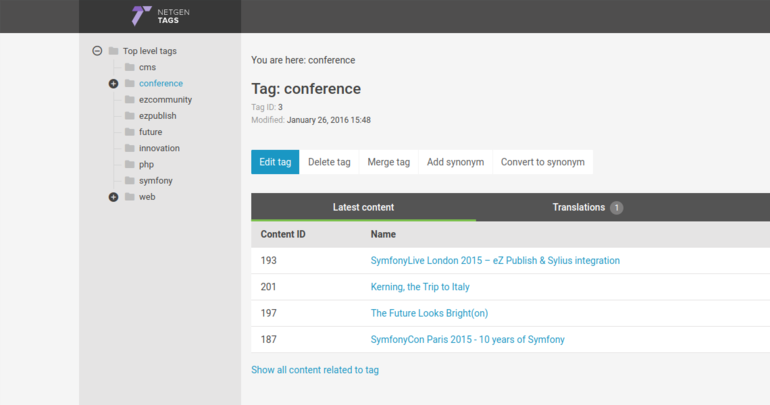Open Kerning, the Trip to Italy link
This screenshot has height=405, width=770.
[420, 287]
